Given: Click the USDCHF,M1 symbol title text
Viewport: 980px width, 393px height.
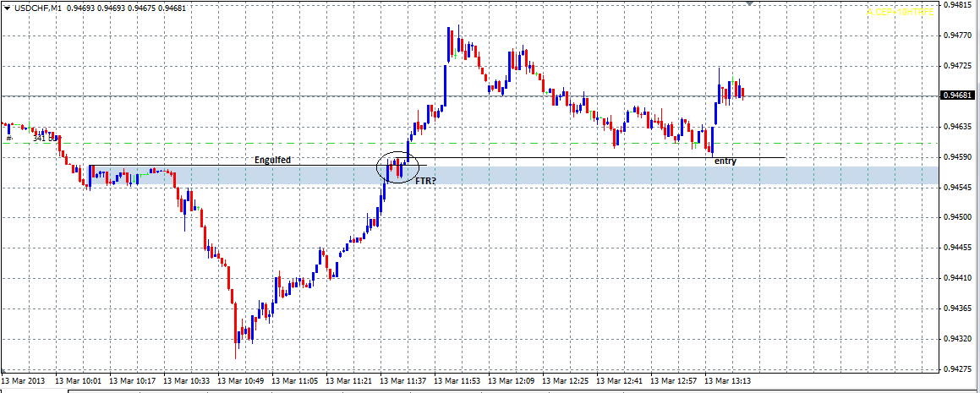Looking at the screenshot, I should pos(38,8).
